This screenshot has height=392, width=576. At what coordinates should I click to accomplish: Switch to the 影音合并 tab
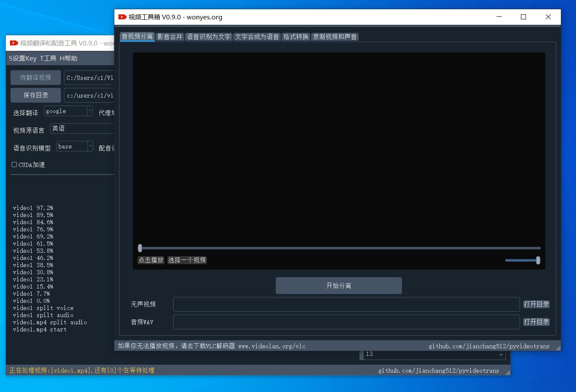pos(170,37)
